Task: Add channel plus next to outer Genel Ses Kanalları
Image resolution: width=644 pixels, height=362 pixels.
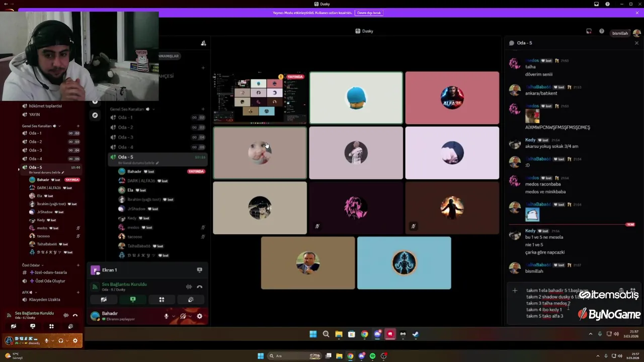Action: 78,126
